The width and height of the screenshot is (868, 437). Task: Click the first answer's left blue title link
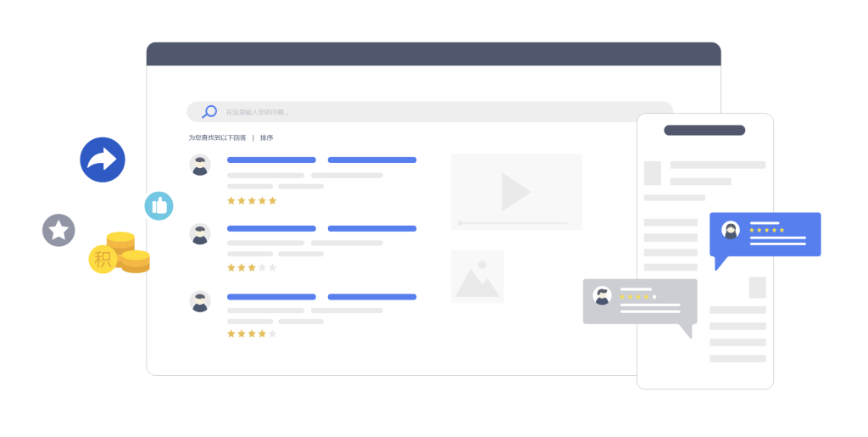(x=271, y=160)
